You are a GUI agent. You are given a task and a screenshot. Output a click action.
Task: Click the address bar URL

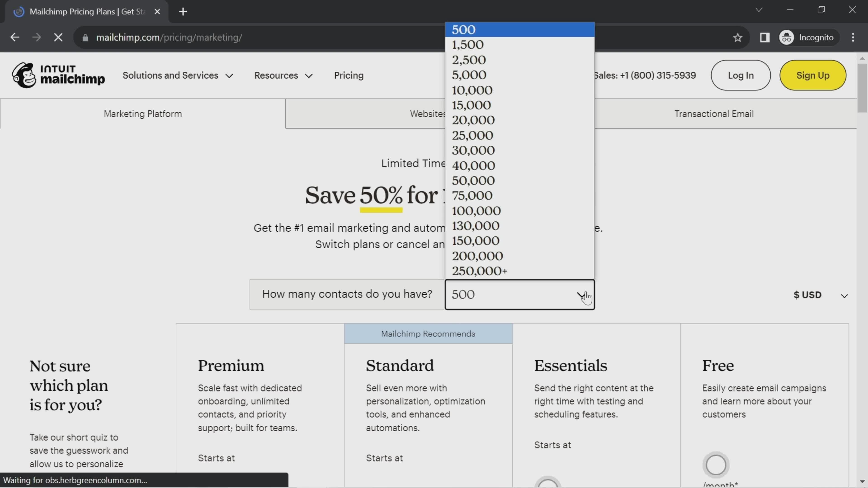(x=169, y=37)
